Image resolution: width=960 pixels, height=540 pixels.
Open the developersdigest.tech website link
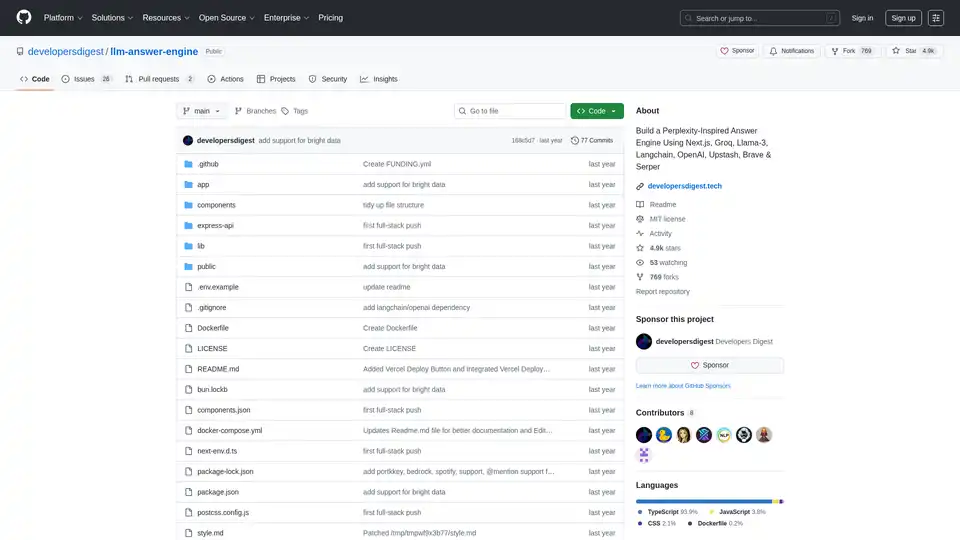[684, 186]
